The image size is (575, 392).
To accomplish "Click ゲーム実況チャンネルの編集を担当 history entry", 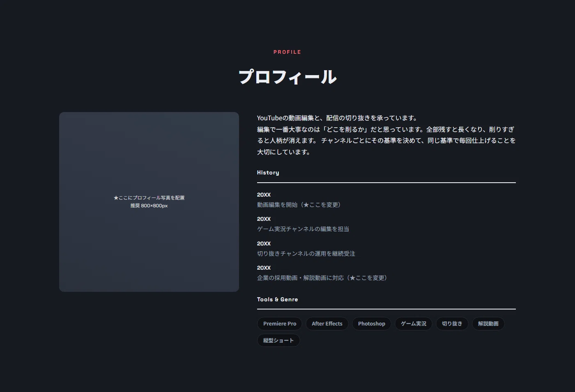I will [303, 229].
